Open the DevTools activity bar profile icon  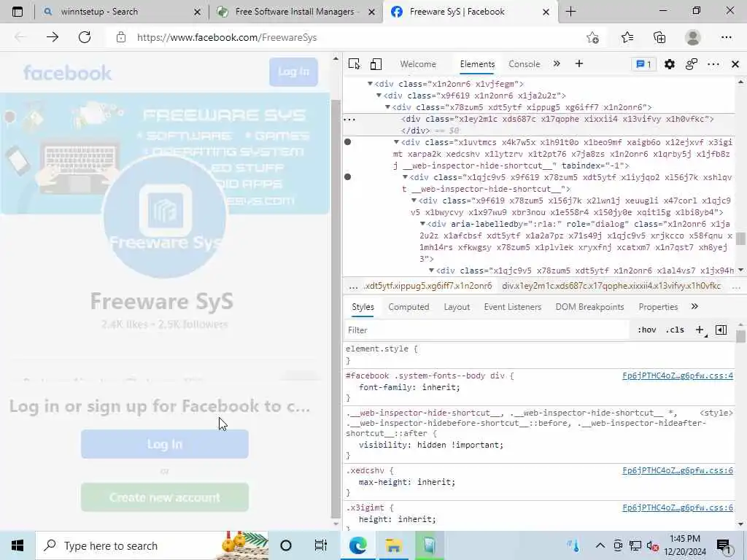692,64
